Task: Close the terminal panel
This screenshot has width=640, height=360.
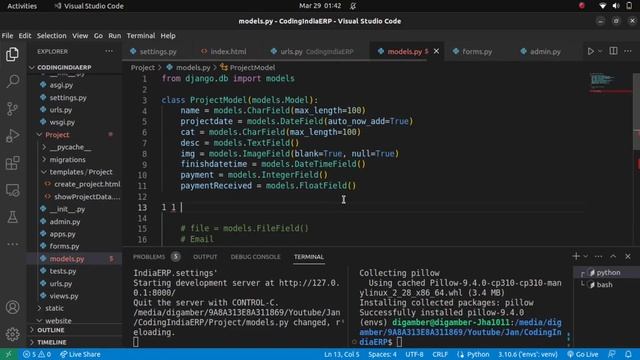Action: 628,256
